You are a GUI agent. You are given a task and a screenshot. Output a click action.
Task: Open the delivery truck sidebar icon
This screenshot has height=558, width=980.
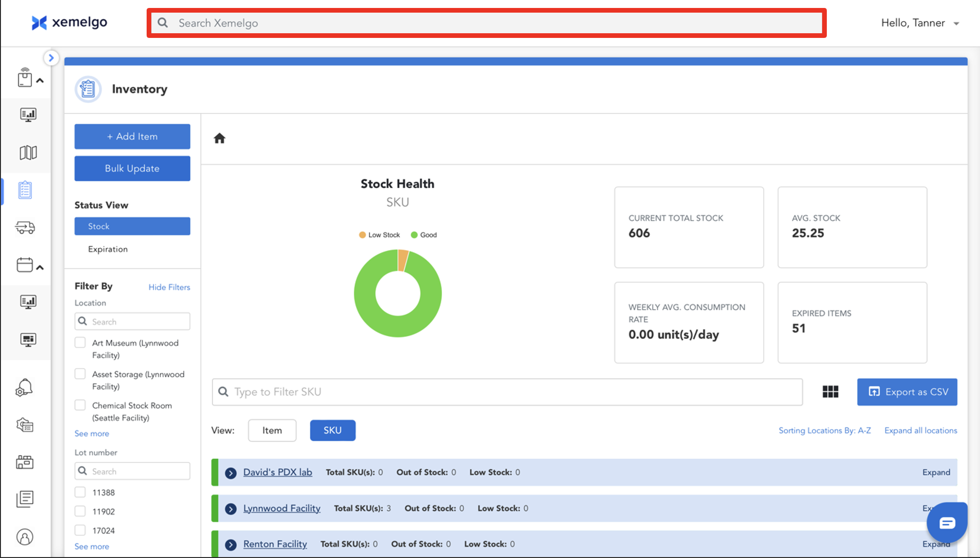coord(25,228)
